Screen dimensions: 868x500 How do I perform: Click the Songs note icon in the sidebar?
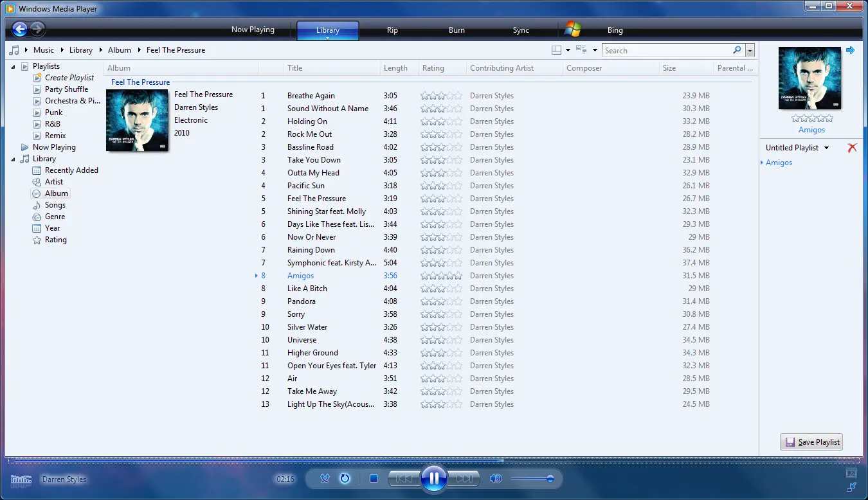click(37, 205)
